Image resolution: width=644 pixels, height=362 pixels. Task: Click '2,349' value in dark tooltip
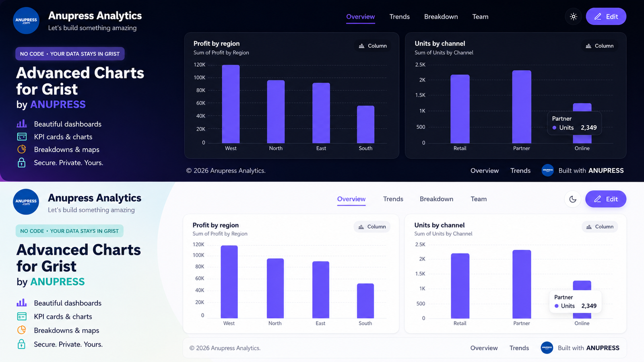[589, 128]
